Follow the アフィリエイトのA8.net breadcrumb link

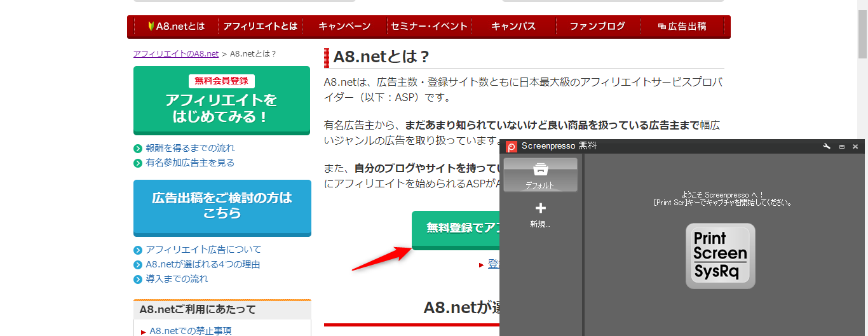tap(175, 54)
